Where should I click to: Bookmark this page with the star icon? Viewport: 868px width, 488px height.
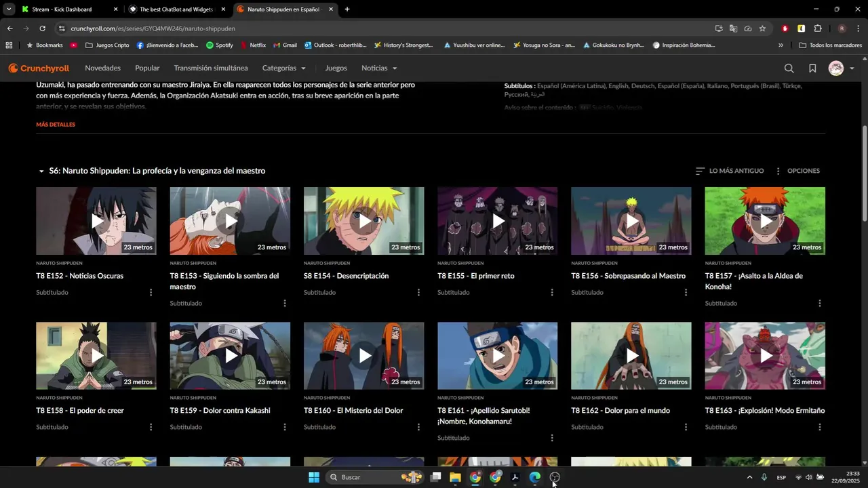762,28
